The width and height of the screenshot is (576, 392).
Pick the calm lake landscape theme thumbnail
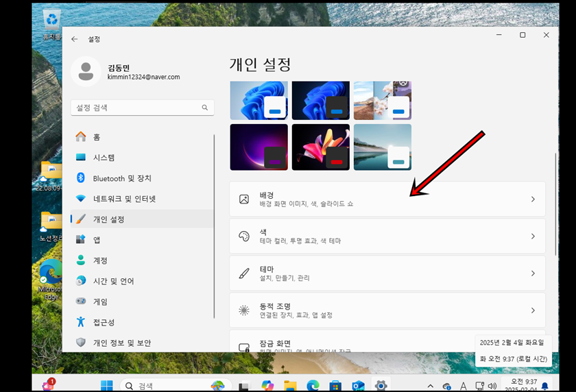(x=383, y=147)
